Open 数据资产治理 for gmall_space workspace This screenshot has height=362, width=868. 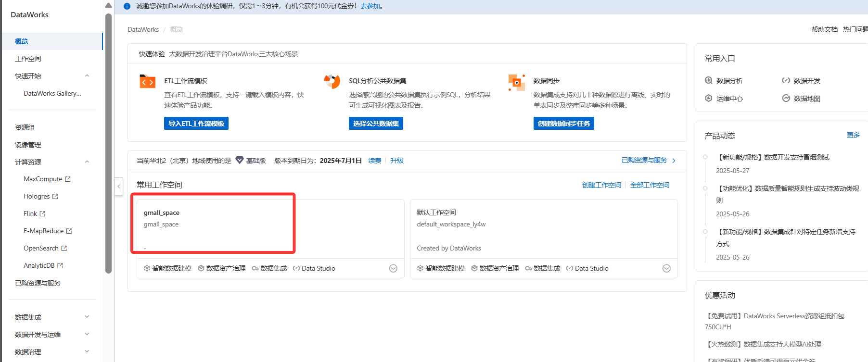coord(222,268)
